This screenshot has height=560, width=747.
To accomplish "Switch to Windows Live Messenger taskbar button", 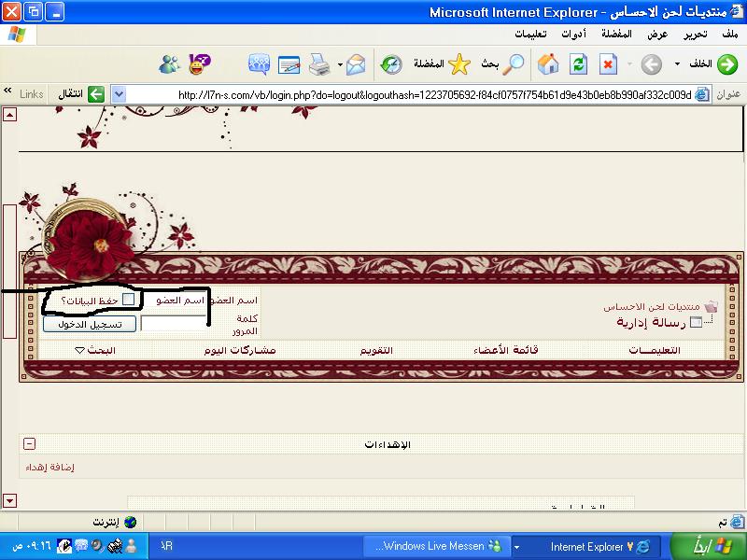I will pyautogui.click(x=438, y=546).
